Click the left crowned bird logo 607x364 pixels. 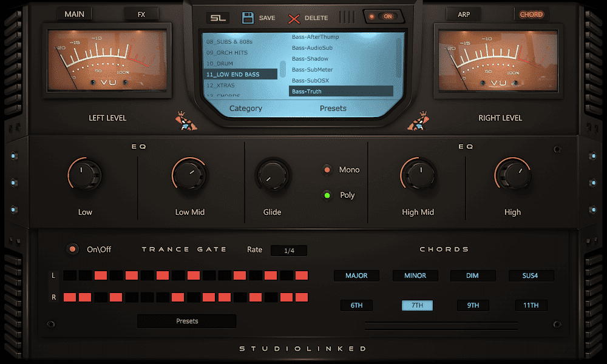(185, 121)
